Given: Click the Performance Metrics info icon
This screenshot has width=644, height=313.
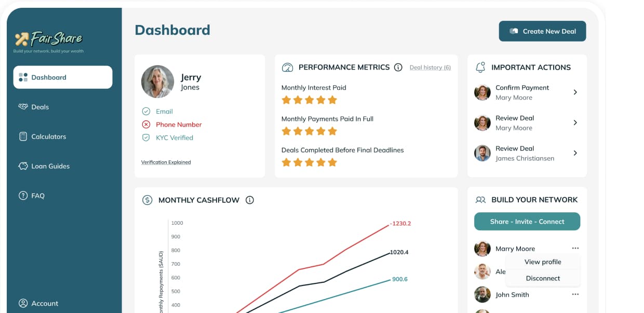Looking at the screenshot, I should click(398, 67).
